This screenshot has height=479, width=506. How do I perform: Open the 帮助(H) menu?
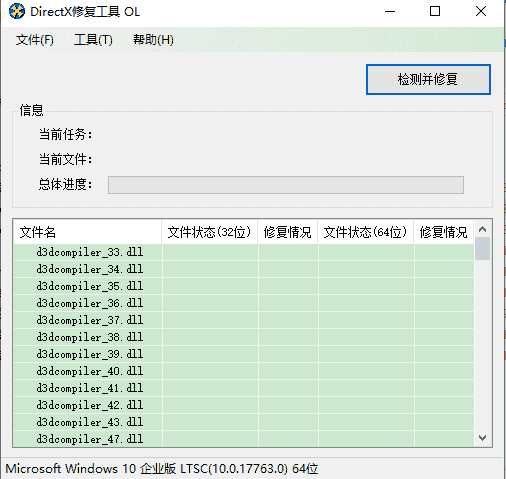153,40
